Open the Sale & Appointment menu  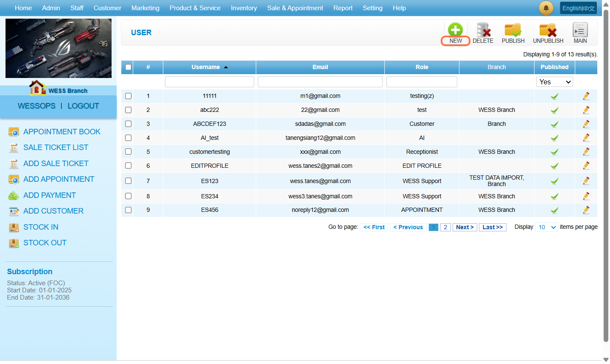pos(295,8)
